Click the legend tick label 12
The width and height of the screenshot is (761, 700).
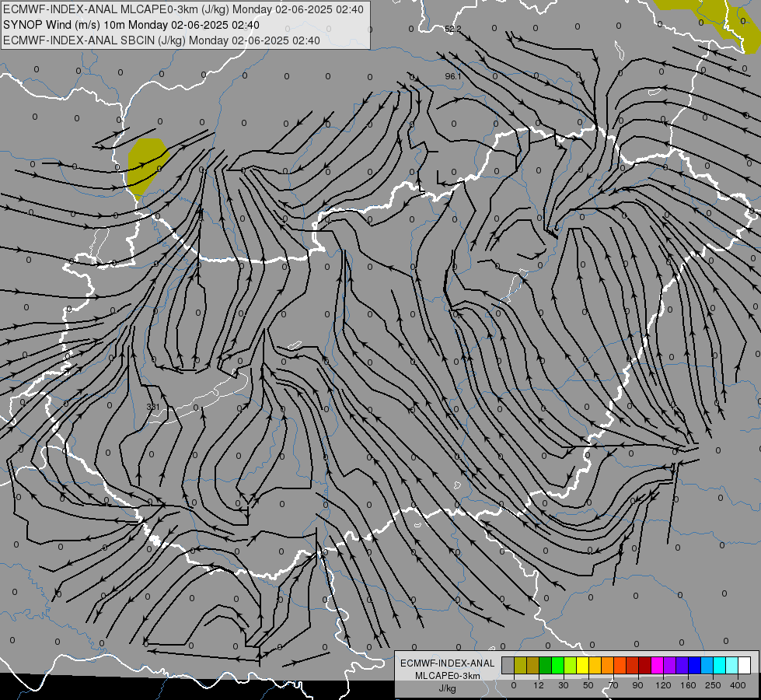pyautogui.click(x=539, y=685)
